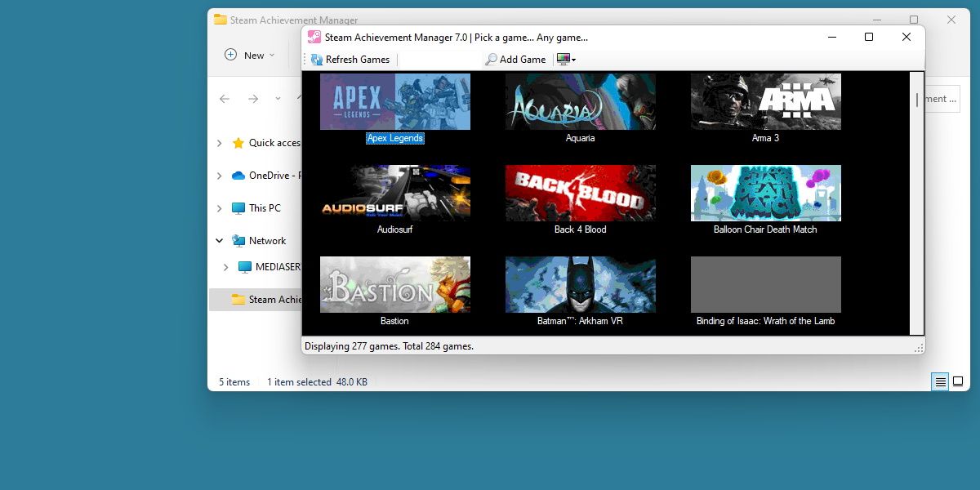This screenshot has width=980, height=490.
Task: Open the New menu in File Explorer
Action: tap(248, 55)
